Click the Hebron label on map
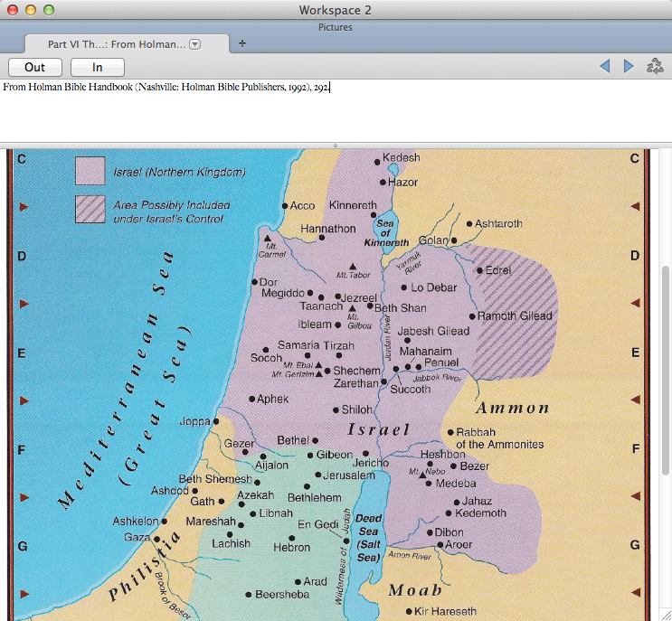The height and width of the screenshot is (621, 672). (291, 547)
